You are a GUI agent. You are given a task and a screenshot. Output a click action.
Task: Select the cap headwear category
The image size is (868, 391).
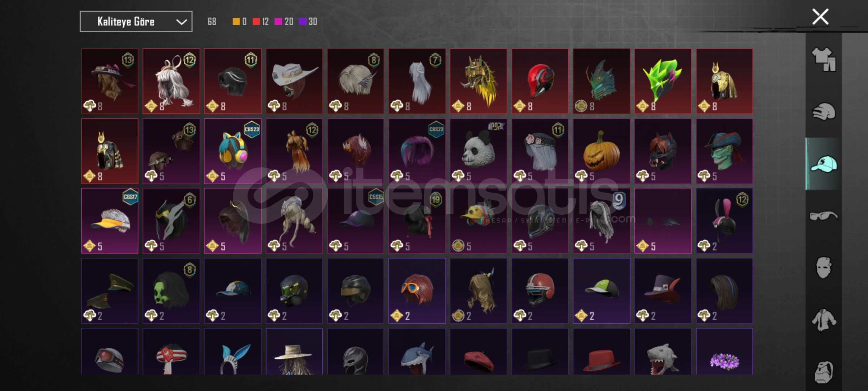(x=824, y=164)
